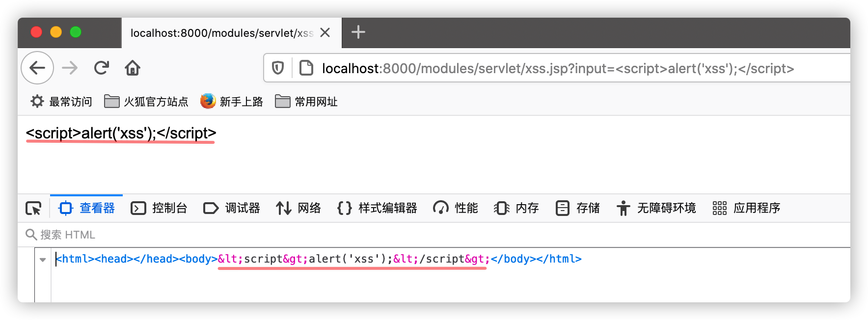Click the back navigation arrow button
This screenshot has width=868, height=320.
[37, 68]
